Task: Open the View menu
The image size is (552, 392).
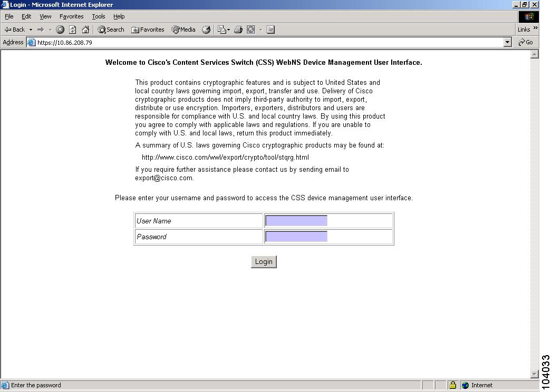Action: 45,16
